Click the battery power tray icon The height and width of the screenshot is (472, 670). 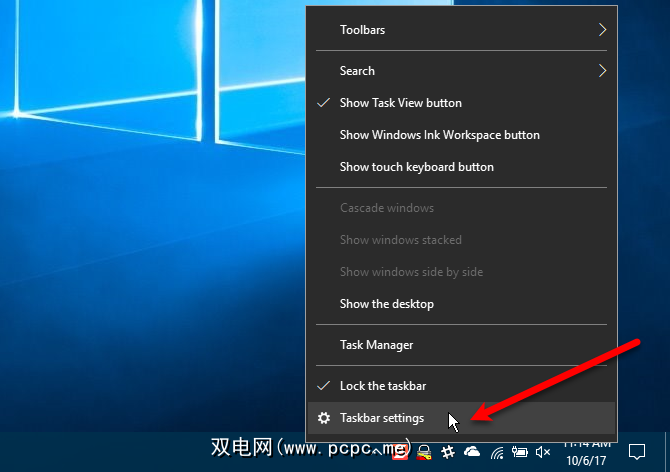pyautogui.click(x=520, y=452)
